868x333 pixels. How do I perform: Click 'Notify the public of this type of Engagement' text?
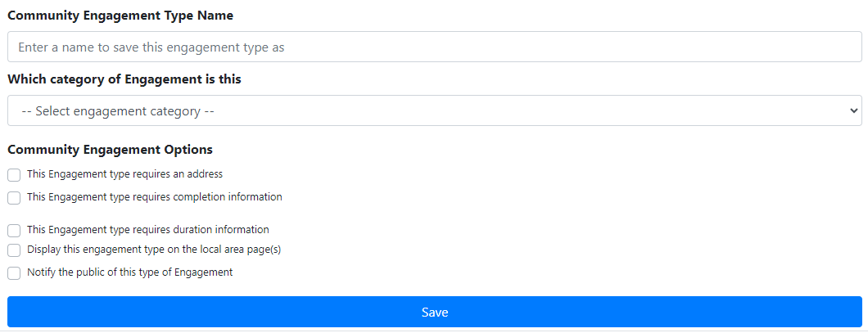tap(129, 272)
